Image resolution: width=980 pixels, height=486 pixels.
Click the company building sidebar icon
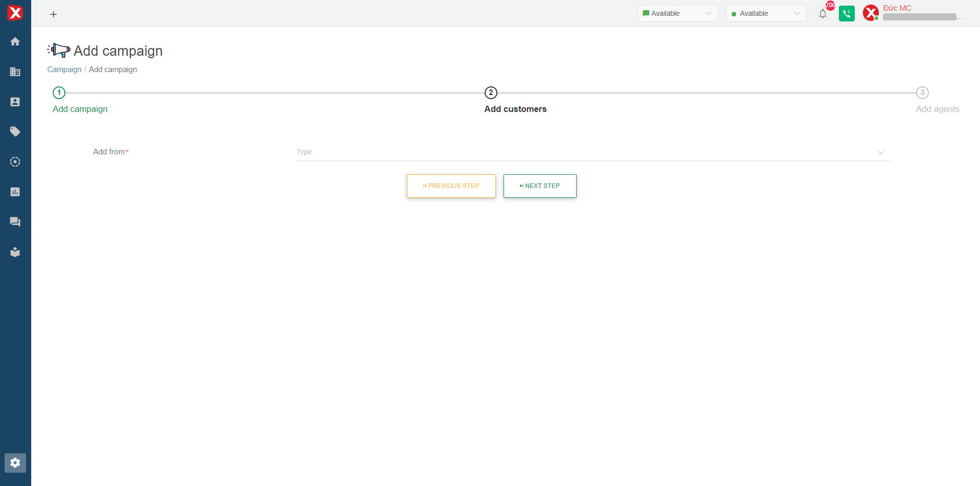tap(15, 72)
